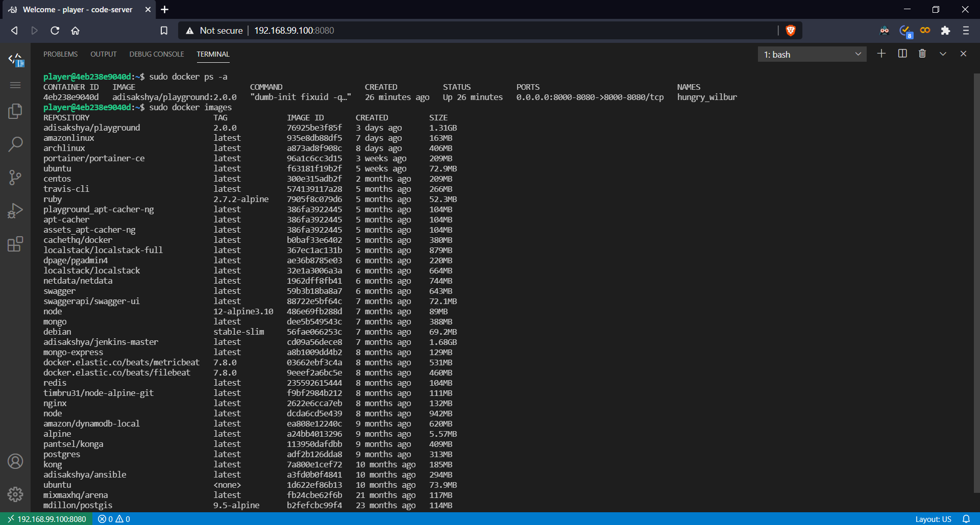Open the incognito-style face extension icon

tap(885, 31)
